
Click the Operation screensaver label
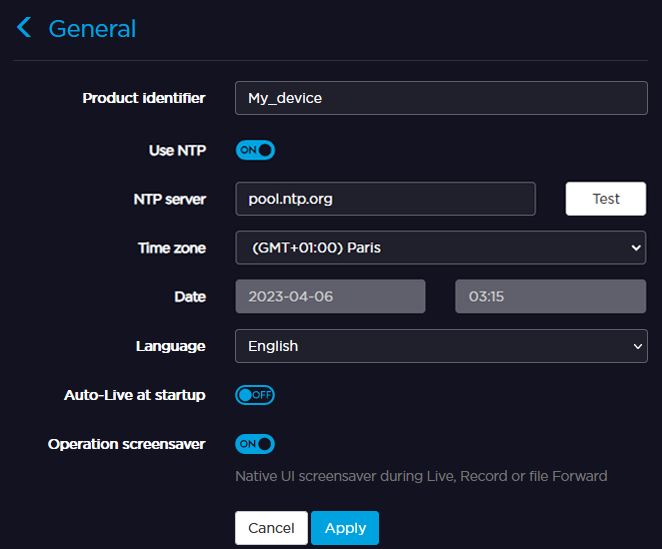[127, 444]
